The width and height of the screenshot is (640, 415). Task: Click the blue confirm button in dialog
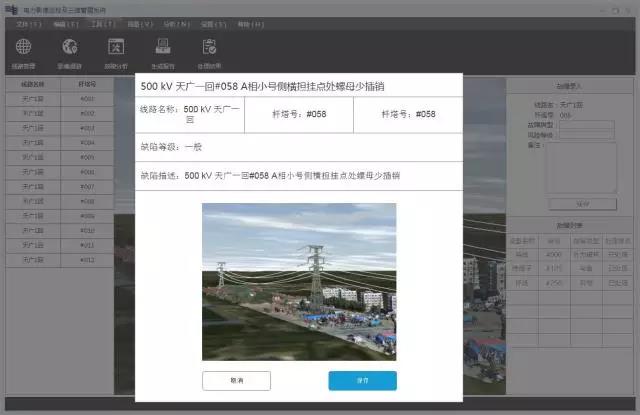[x=362, y=380]
